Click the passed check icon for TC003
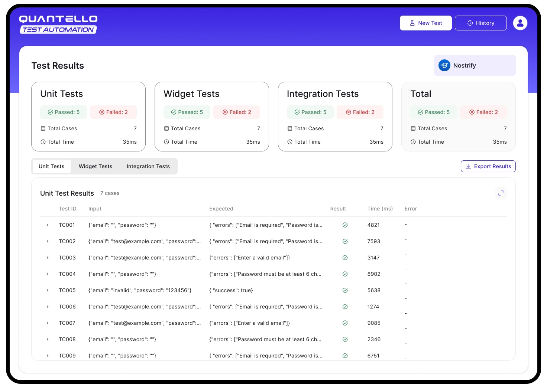The image size is (547, 392). (x=345, y=258)
